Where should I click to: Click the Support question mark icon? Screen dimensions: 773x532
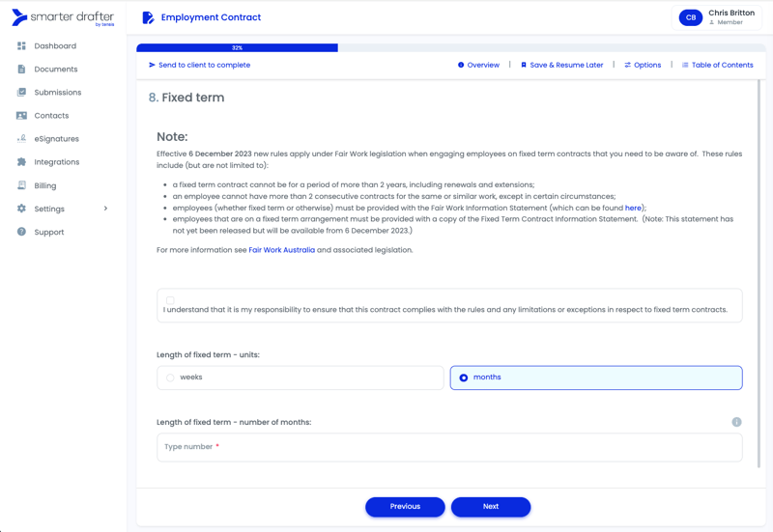21,232
